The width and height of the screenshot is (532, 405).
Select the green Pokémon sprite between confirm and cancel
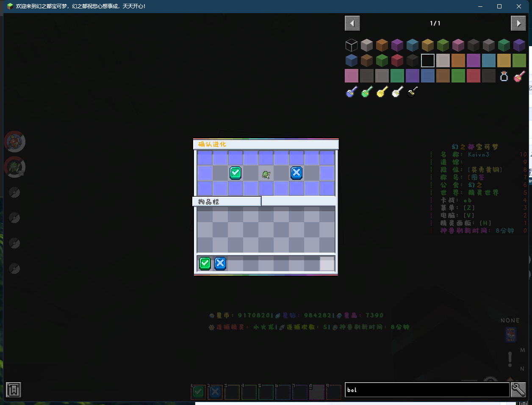point(266,174)
